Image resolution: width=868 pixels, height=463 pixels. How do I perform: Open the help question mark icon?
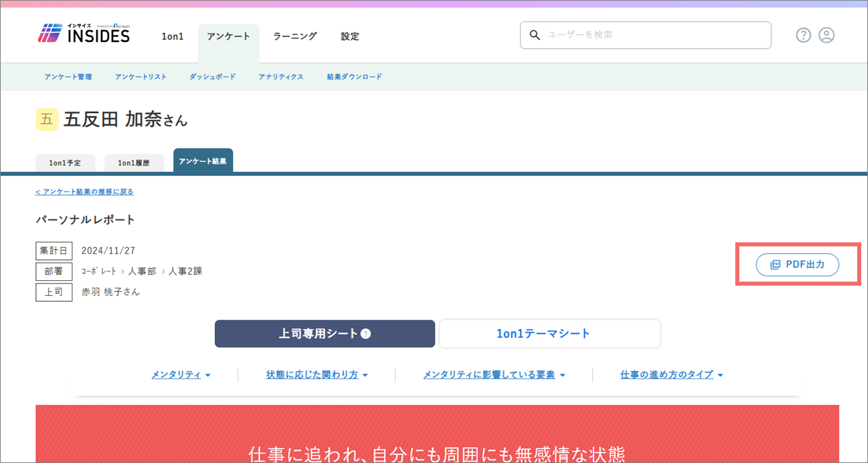[x=803, y=35]
